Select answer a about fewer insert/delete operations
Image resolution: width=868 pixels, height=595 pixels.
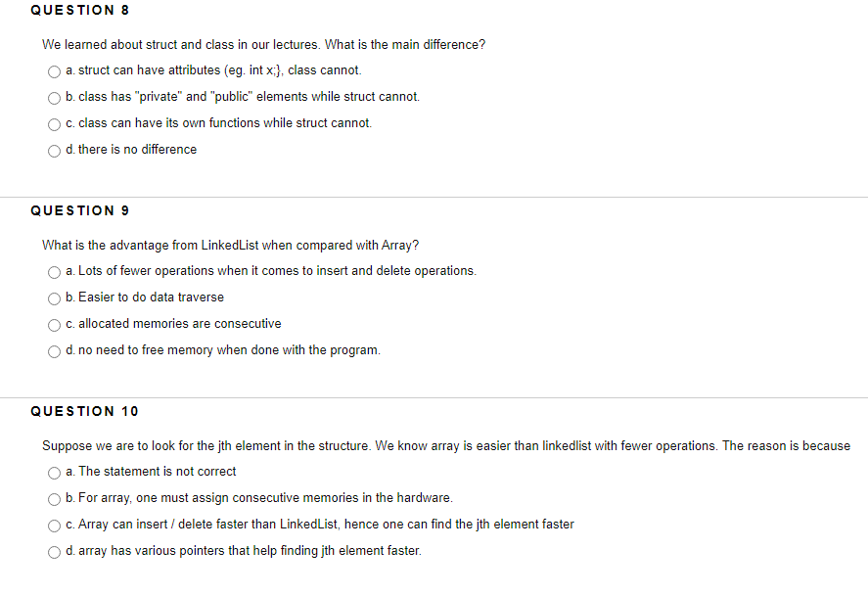54,271
